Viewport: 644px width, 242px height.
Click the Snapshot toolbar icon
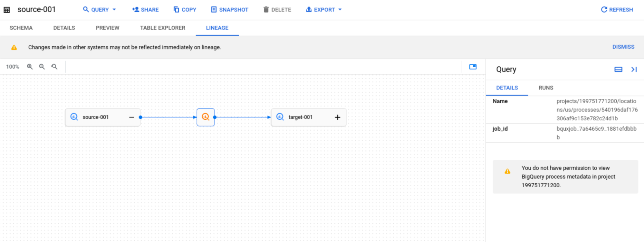click(x=213, y=9)
